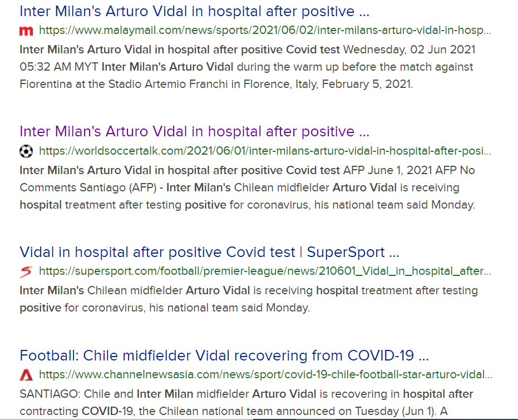The image size is (518, 420).
Task: Click the Malay Mail red favicon
Action: 26,31
